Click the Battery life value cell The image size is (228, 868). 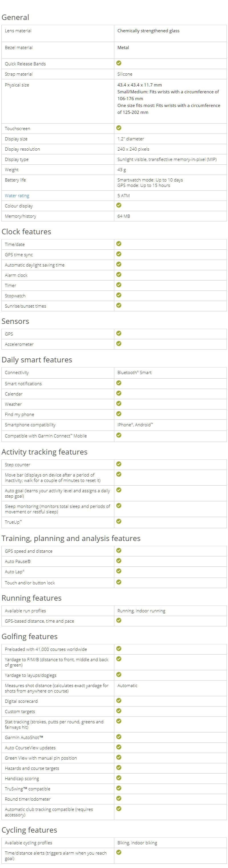170,183
